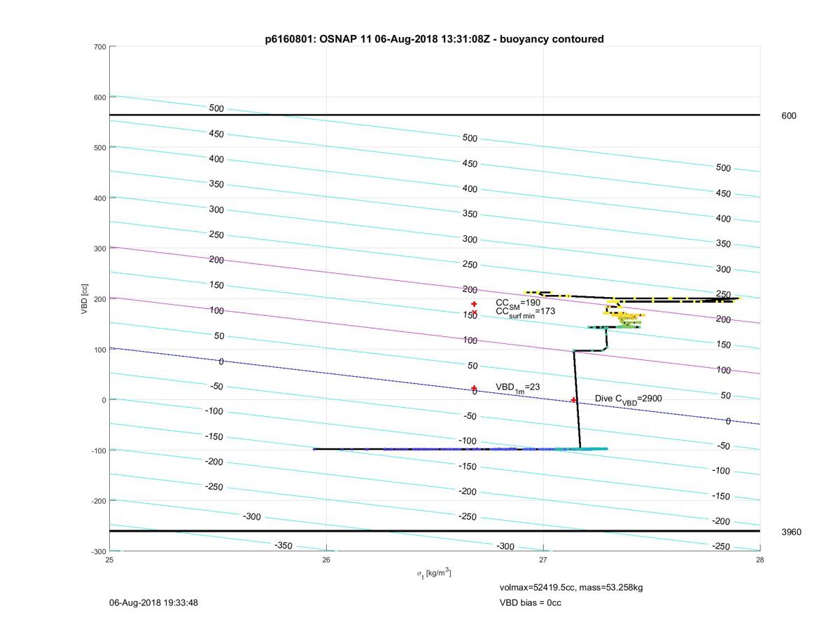Screen dimensions: 840x620
Task: Click the 'CC SM=190' annotation
Action: pyautogui.click(x=518, y=303)
